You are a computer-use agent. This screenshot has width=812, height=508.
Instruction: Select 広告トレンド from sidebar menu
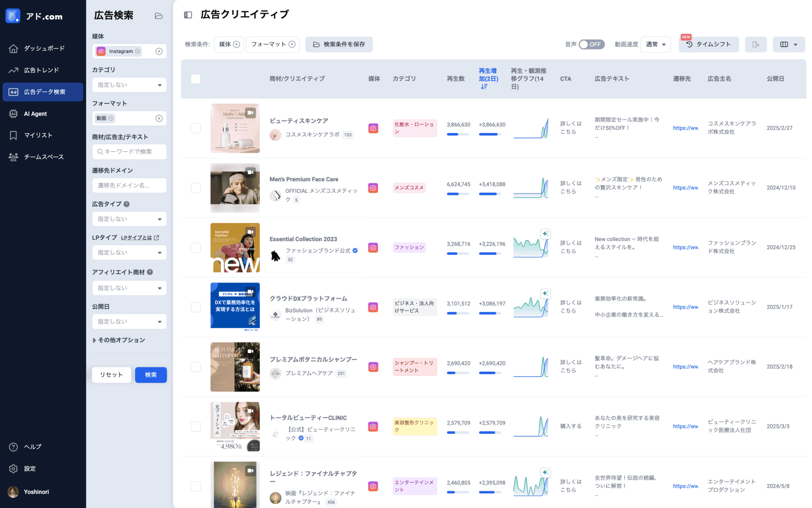tap(13, 70)
